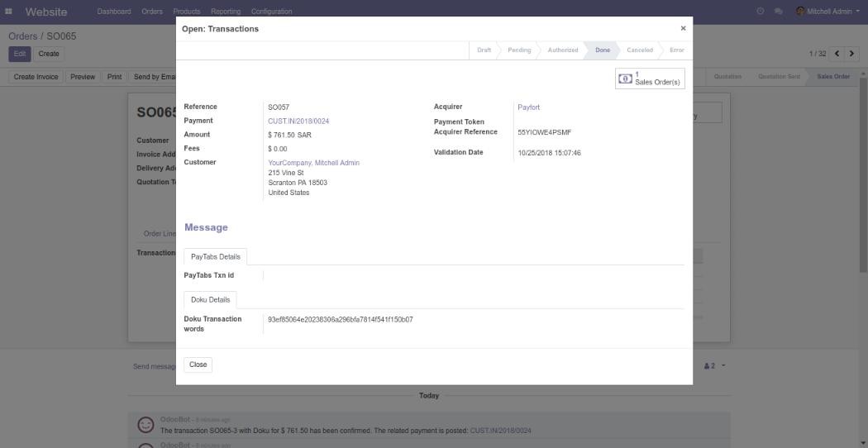Click the Sales Order(s) money icon

click(625, 79)
